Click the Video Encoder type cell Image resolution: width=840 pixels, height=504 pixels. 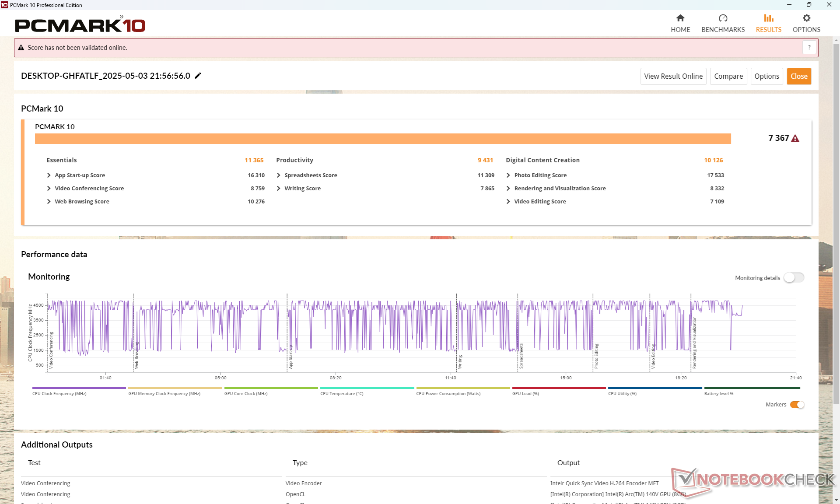coord(304,483)
